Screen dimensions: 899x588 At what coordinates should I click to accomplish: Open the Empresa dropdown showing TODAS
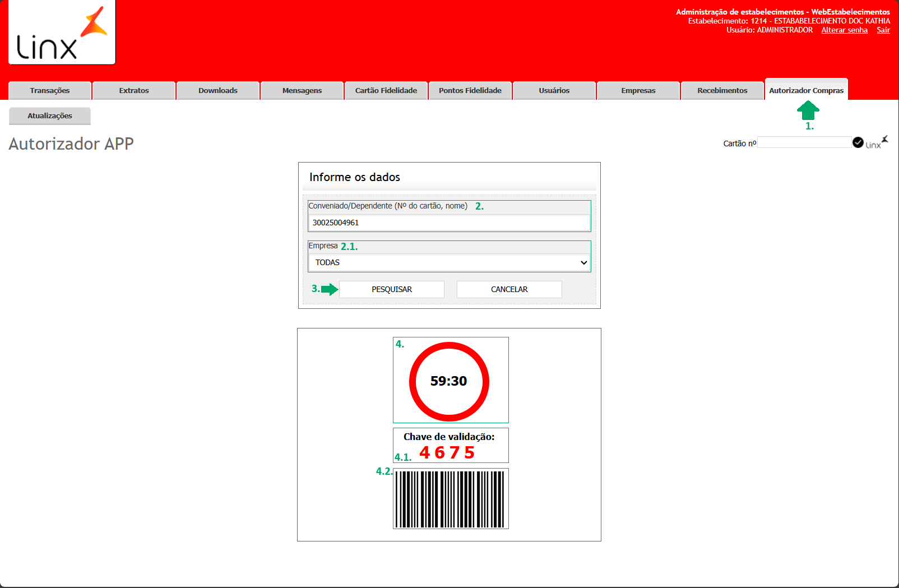[450, 262]
